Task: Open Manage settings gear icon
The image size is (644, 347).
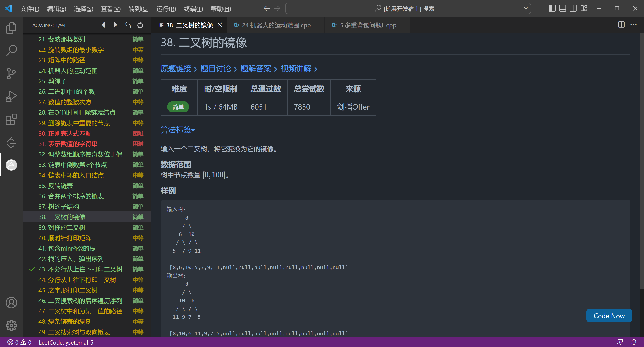Action: 11,325
